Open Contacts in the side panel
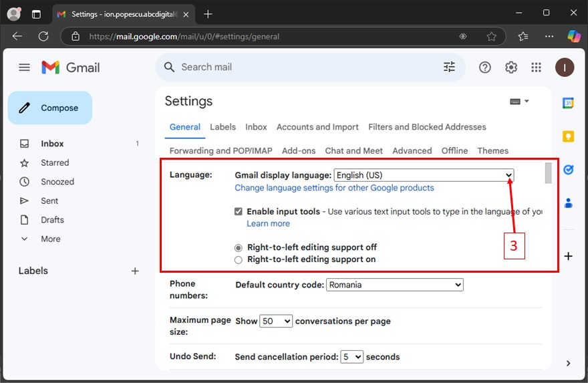 (x=568, y=203)
